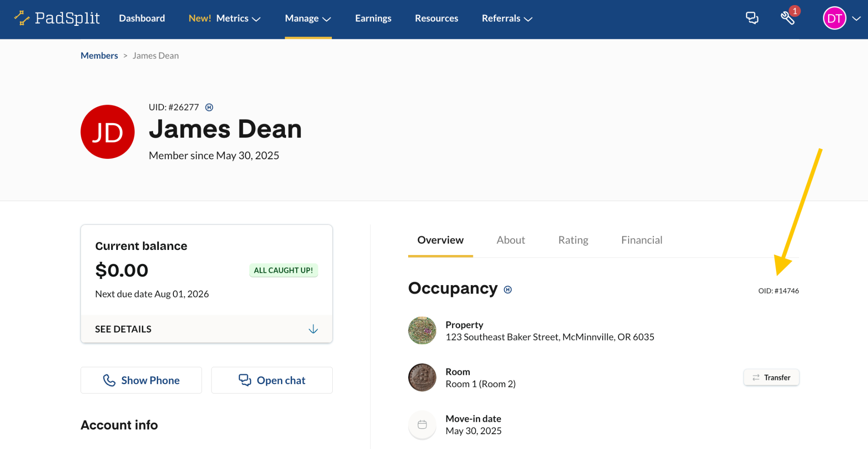
Task: Go to the Dashboard page
Action: (x=142, y=19)
